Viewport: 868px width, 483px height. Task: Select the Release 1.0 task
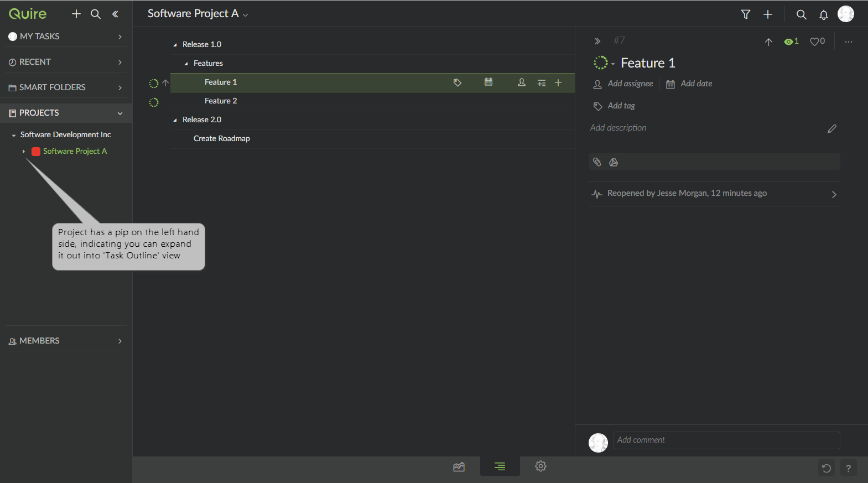tap(202, 44)
